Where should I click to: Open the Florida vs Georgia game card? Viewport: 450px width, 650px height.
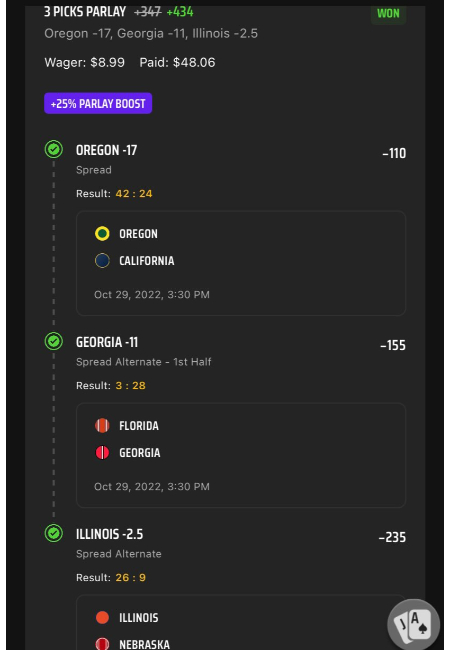[241, 455]
